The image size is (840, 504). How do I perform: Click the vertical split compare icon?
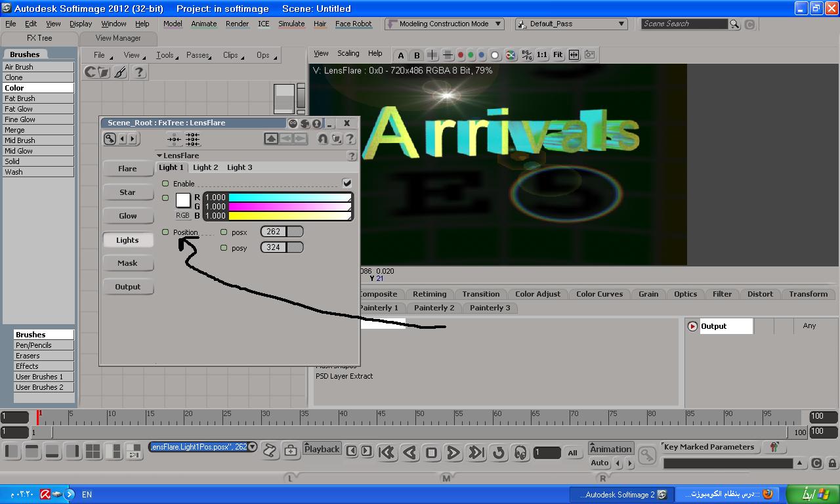coord(432,55)
